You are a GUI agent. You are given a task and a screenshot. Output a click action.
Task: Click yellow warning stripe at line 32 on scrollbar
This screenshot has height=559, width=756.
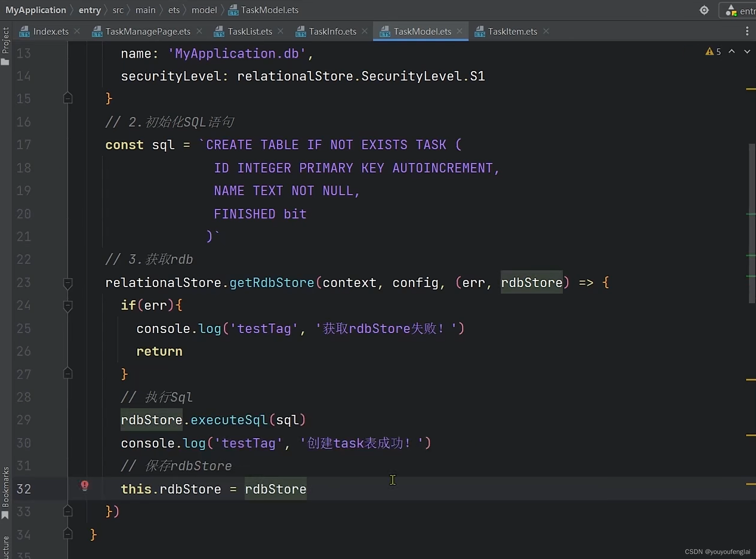pyautogui.click(x=751, y=484)
